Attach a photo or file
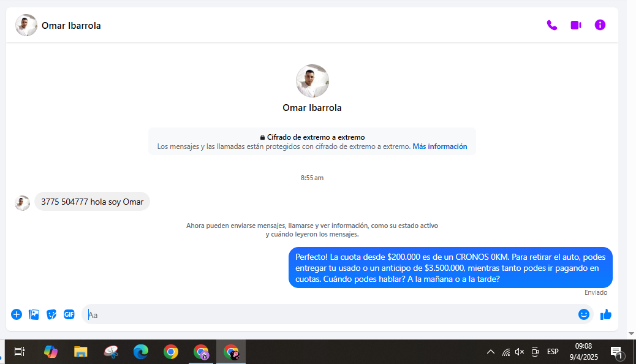The image size is (636, 364). click(x=34, y=314)
